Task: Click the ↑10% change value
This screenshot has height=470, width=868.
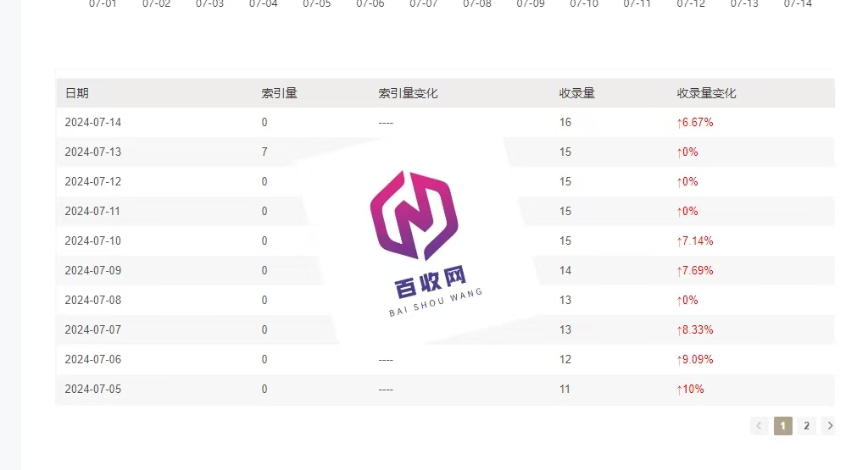Action: (690, 390)
